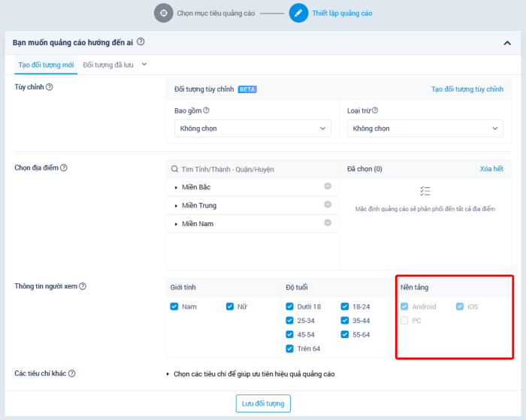Click the Lưu đối tượng button
This screenshot has width=526, height=420.
pyautogui.click(x=263, y=403)
